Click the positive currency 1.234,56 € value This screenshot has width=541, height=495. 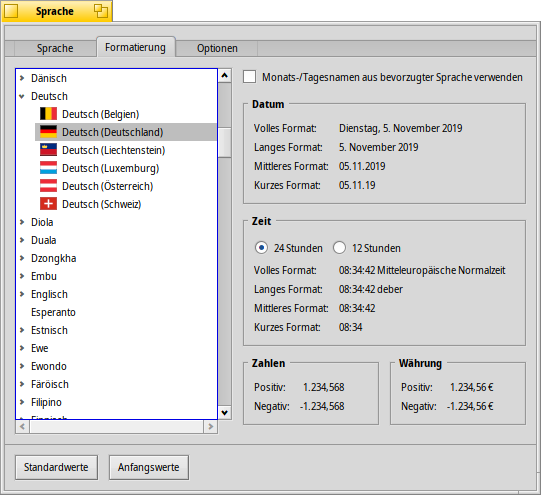coord(471,387)
